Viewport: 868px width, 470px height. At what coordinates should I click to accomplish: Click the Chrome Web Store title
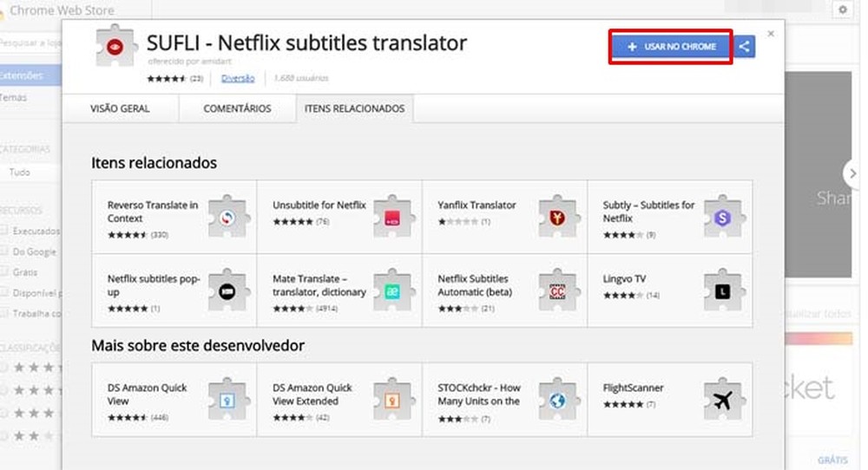point(62,10)
